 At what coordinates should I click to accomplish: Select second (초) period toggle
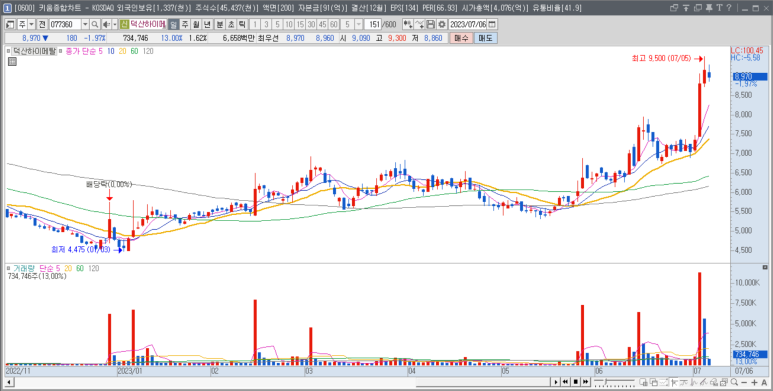click(x=231, y=24)
